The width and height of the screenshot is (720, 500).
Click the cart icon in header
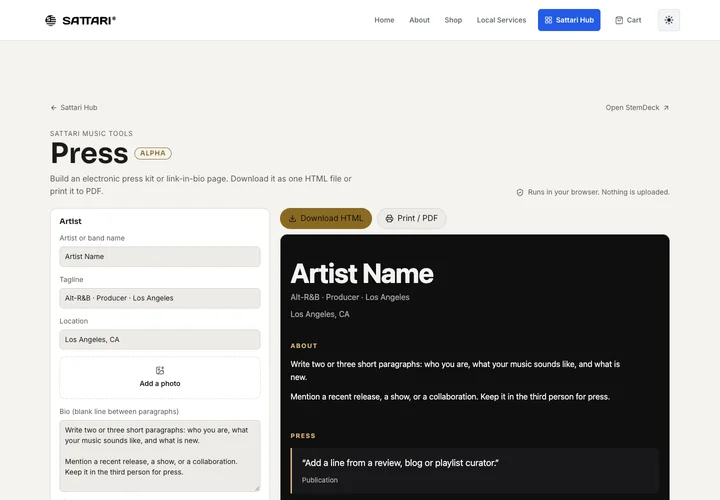pos(619,20)
